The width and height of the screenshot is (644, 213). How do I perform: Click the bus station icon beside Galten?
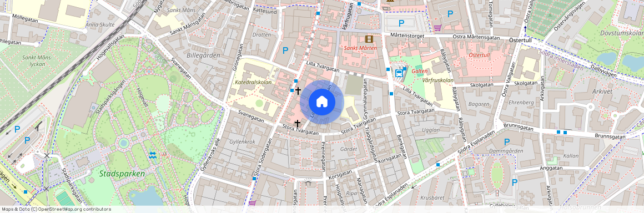pyautogui.click(x=399, y=73)
